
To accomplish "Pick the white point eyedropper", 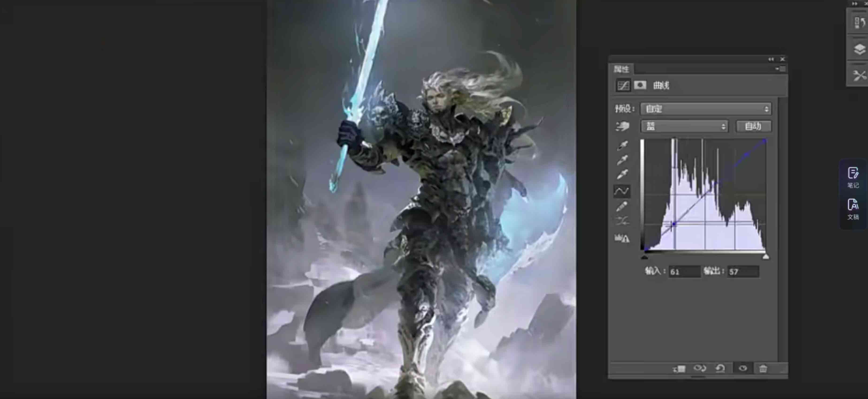I will [622, 174].
